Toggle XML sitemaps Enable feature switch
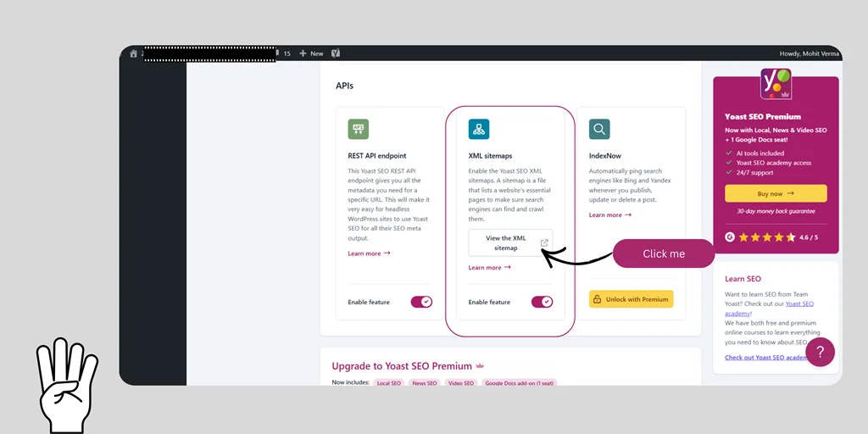This screenshot has height=434, width=868. click(542, 302)
